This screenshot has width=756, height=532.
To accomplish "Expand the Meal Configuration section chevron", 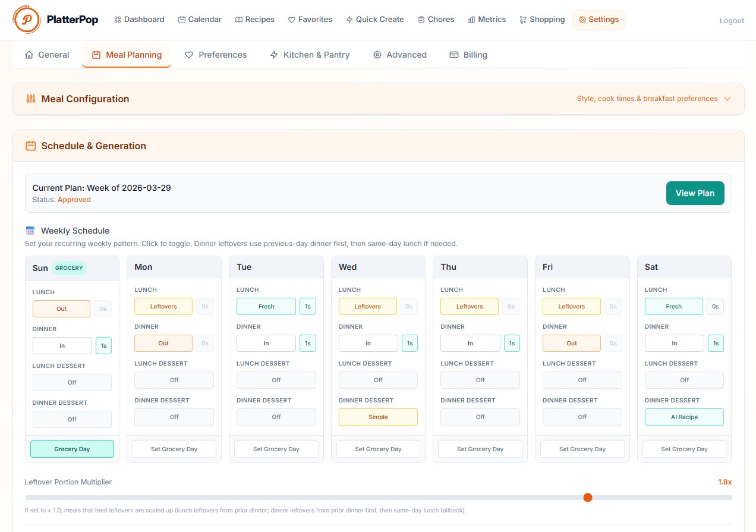I will (x=727, y=99).
